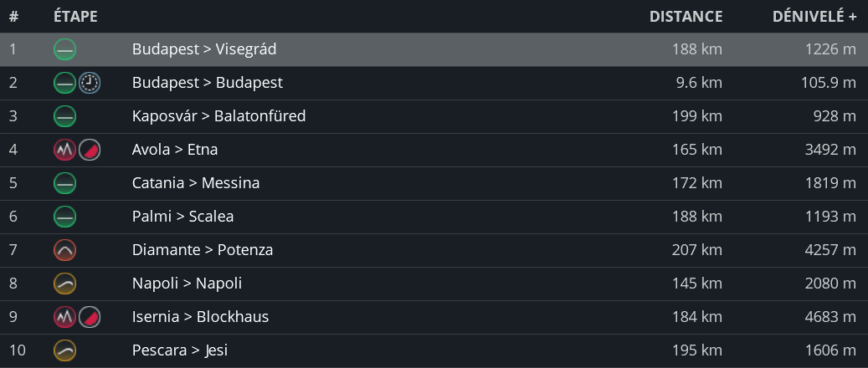Click the flat stage icon for Kaposvár > Balatonfüred
868x368 pixels.
pyautogui.click(x=64, y=116)
